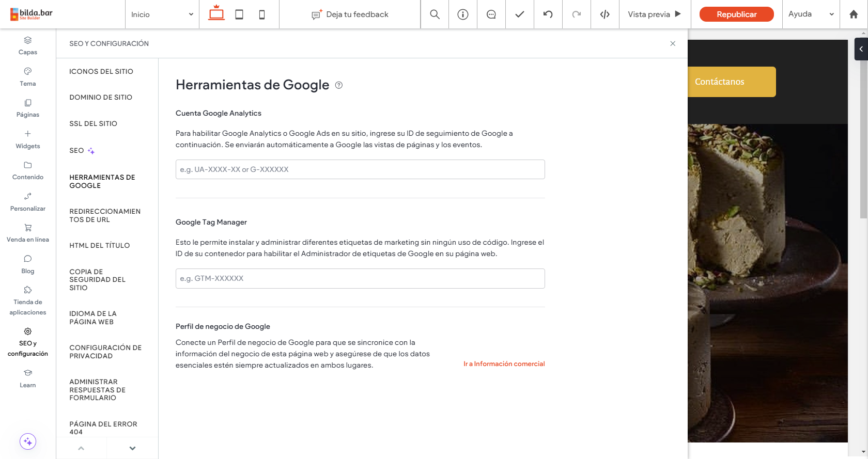This screenshot has width=868, height=459.
Task: Open Venda en línea store
Action: click(28, 233)
